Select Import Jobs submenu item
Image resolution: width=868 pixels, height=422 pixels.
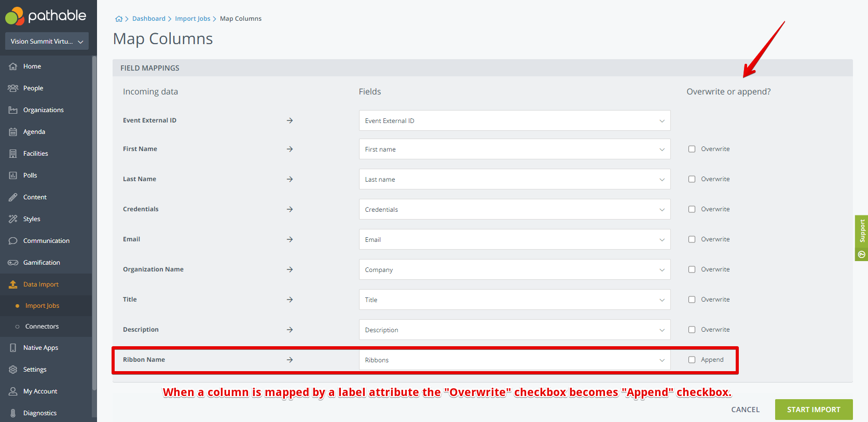pyautogui.click(x=46, y=306)
